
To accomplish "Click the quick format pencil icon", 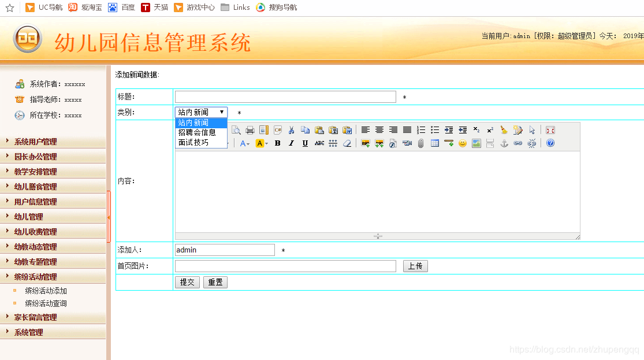I will [x=518, y=130].
